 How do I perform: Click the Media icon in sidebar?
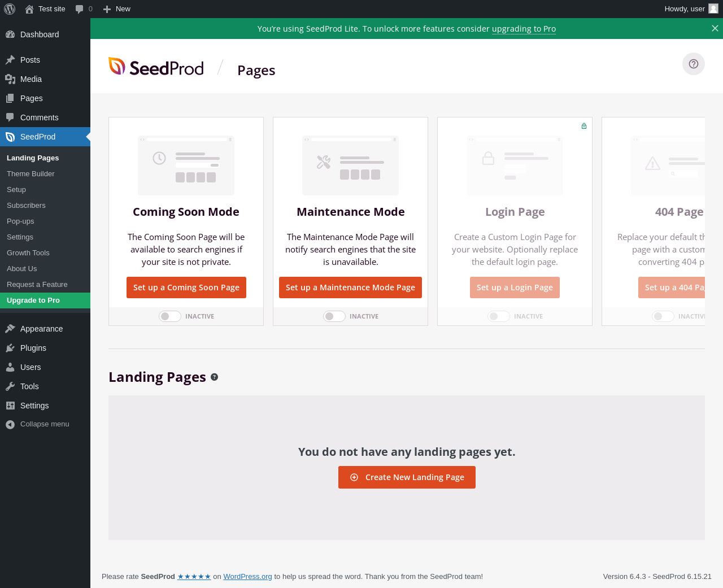10,79
